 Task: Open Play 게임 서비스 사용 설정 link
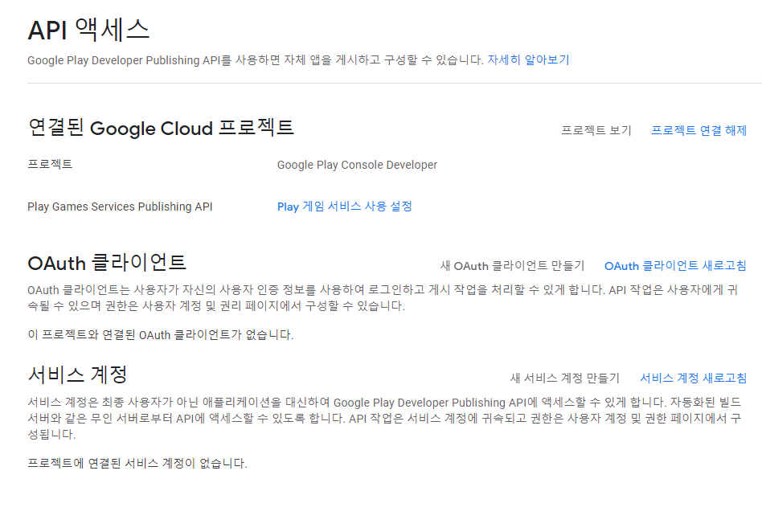pyautogui.click(x=345, y=207)
